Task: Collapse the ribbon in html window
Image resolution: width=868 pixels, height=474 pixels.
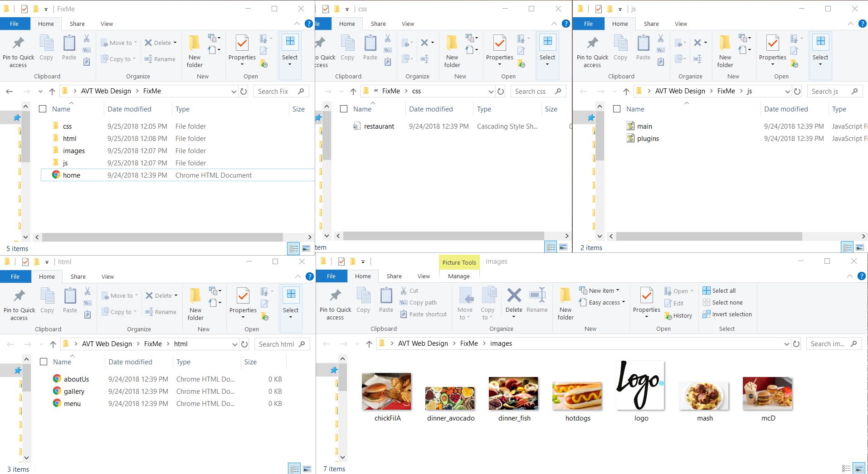Action: (298, 276)
